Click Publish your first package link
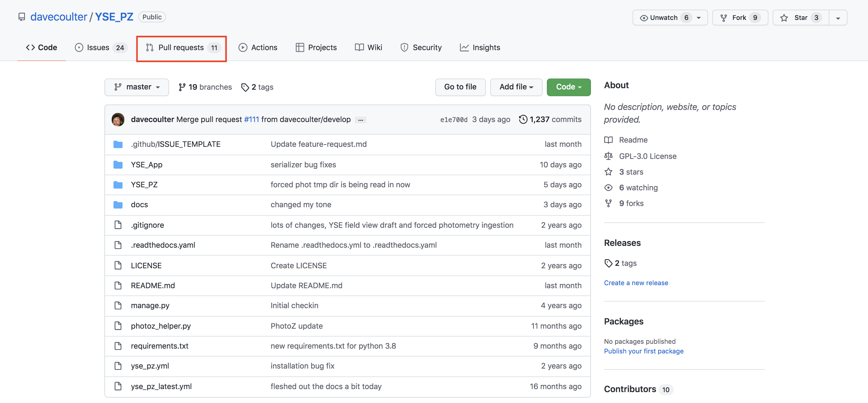The width and height of the screenshot is (868, 403). click(x=643, y=351)
